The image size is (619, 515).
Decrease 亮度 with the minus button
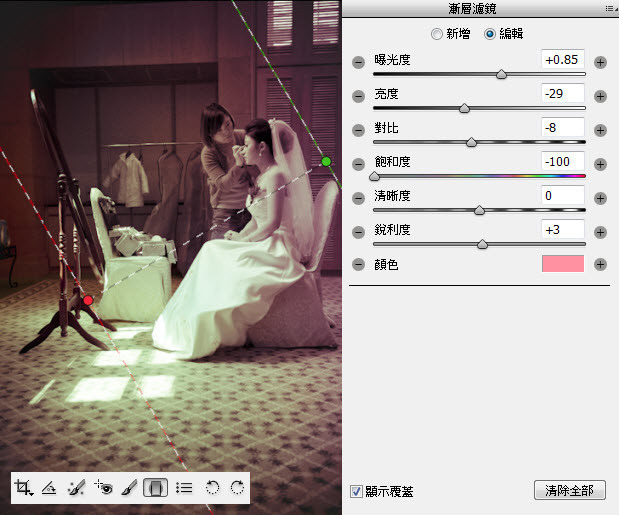click(x=358, y=96)
